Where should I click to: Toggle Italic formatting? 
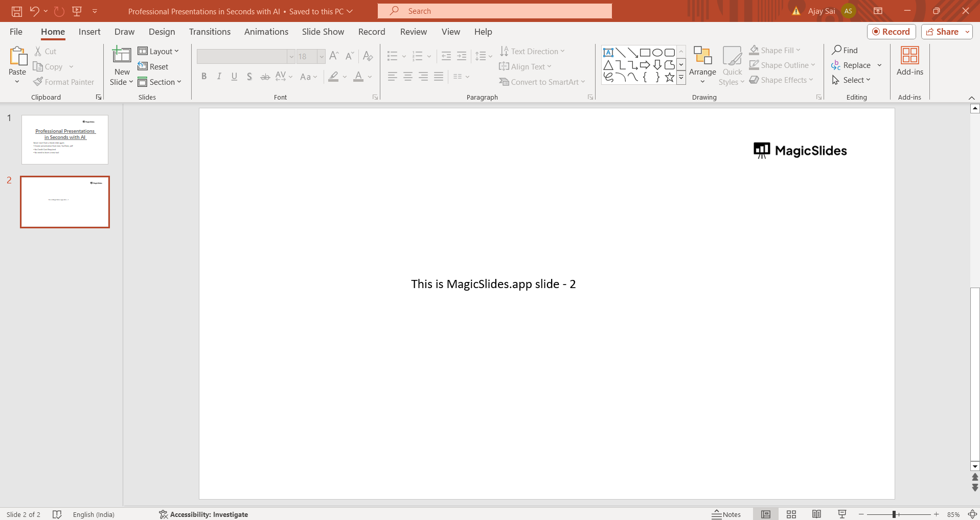[x=219, y=77]
